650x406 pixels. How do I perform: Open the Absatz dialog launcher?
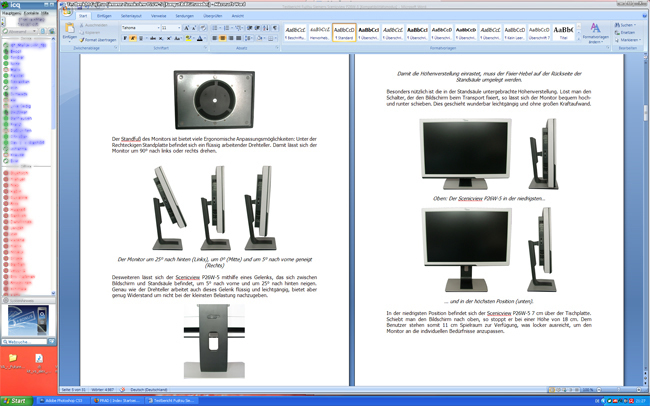(x=277, y=48)
